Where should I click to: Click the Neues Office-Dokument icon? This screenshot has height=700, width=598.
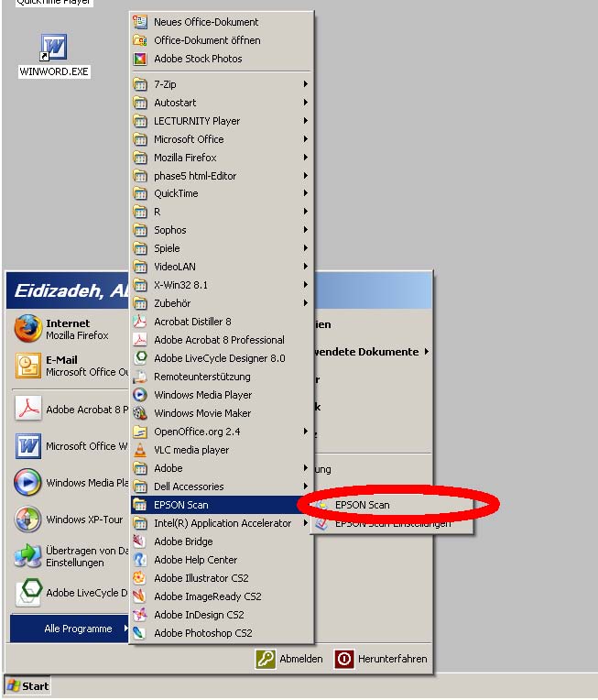[x=140, y=22]
